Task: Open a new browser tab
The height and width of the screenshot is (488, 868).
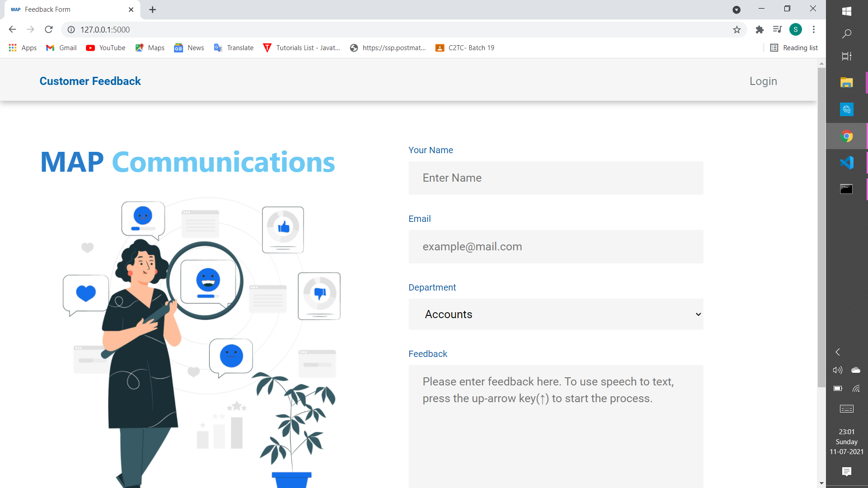Action: coord(152,9)
